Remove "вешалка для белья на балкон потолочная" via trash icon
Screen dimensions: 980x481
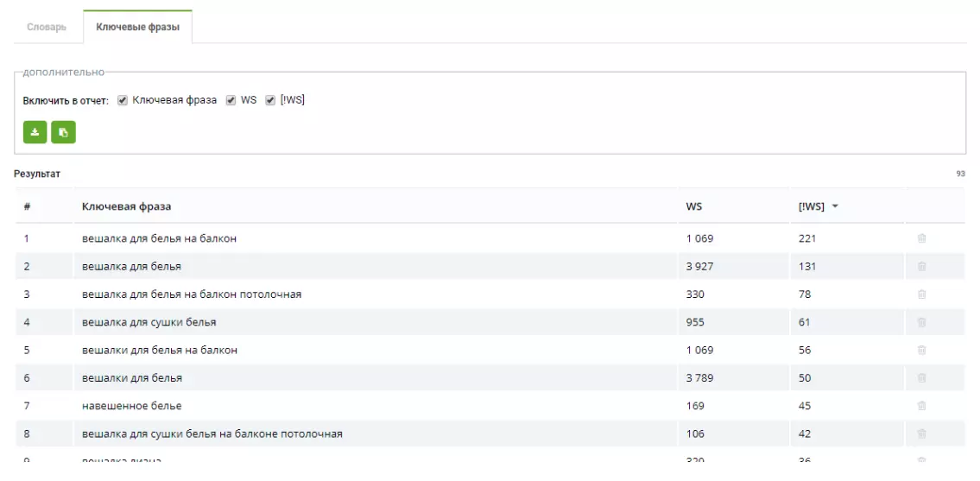tap(921, 294)
